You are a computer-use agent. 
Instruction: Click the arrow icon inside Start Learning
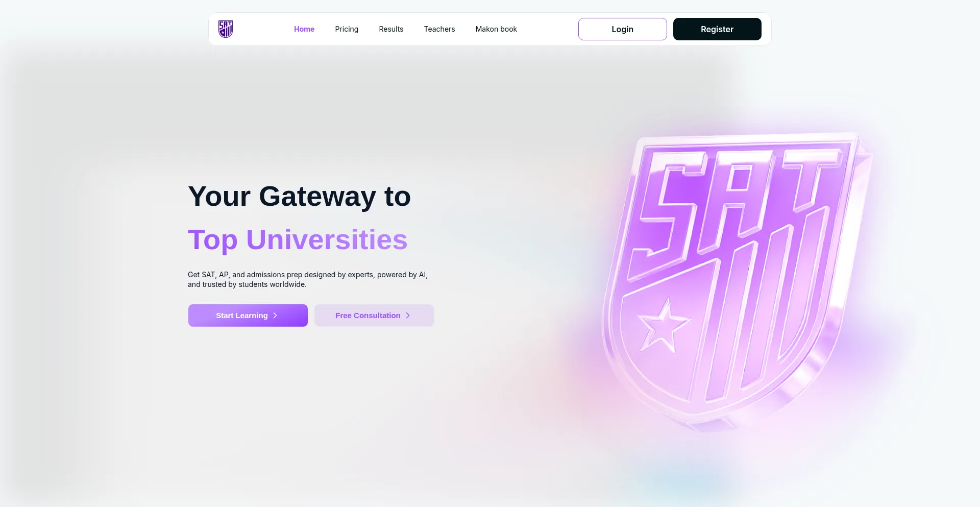275,316
